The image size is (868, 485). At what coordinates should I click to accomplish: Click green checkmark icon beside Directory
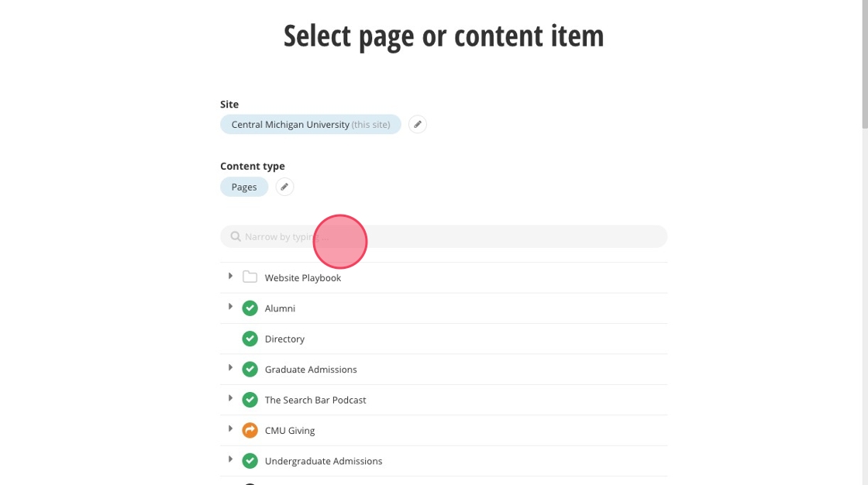pos(250,339)
